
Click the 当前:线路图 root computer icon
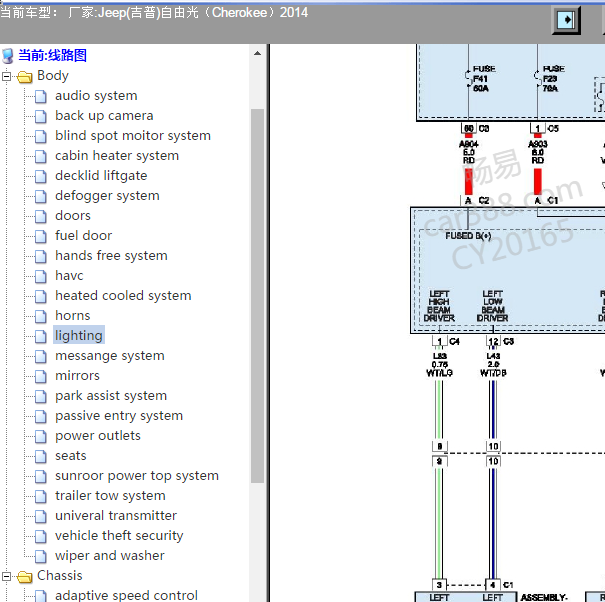point(7,56)
